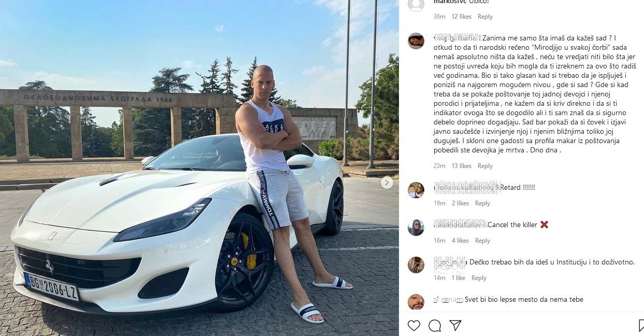The height and width of the screenshot is (336, 644).
Task: Open top commenter's avatar beside 'Ubico!'
Action: coord(416,5)
